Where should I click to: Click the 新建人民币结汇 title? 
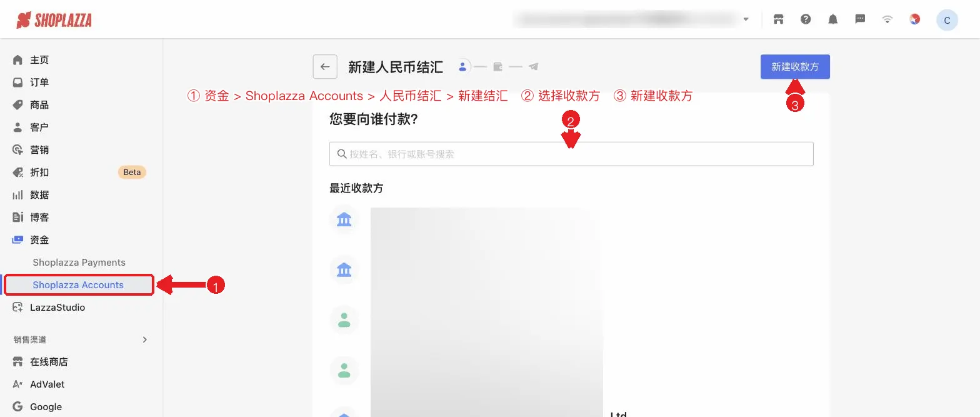396,67
